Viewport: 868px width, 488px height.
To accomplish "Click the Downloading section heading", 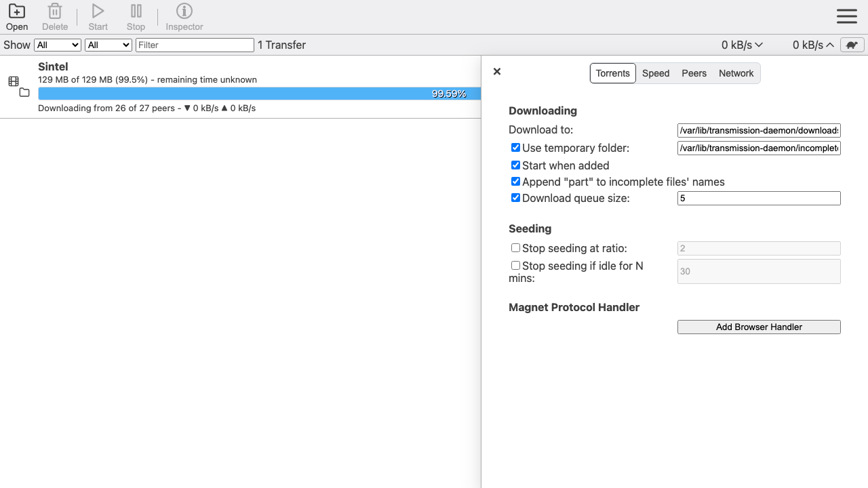I will (x=542, y=110).
